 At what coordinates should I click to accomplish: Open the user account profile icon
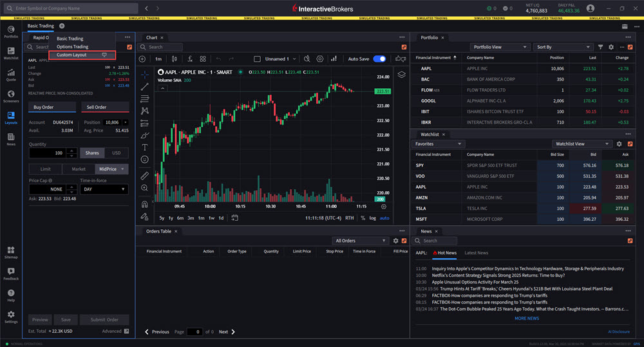pyautogui.click(x=591, y=8)
